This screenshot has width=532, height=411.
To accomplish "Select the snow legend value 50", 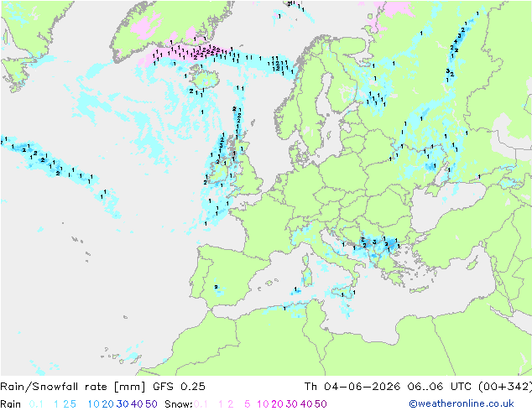I will click(x=321, y=404).
